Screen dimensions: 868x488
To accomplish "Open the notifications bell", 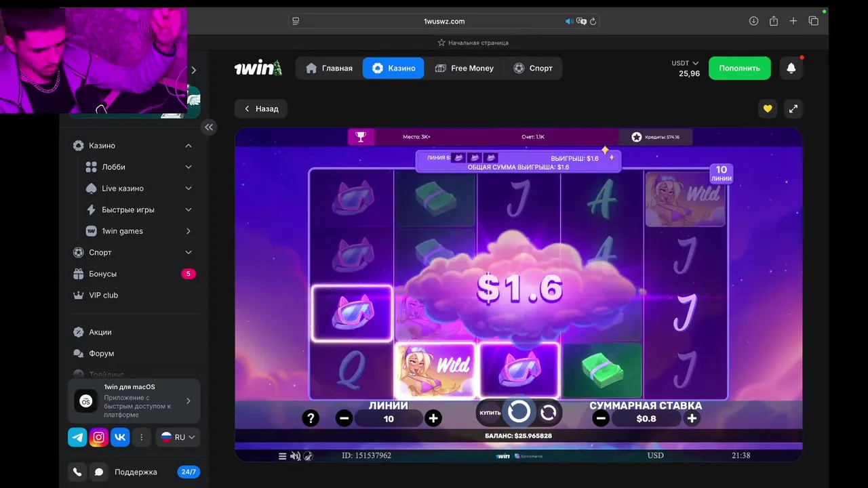I will coord(791,68).
